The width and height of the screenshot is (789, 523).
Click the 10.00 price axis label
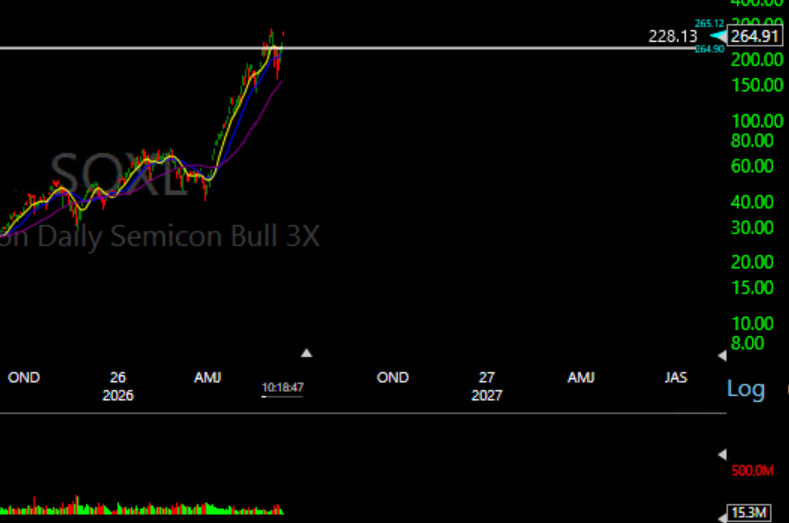click(x=752, y=324)
